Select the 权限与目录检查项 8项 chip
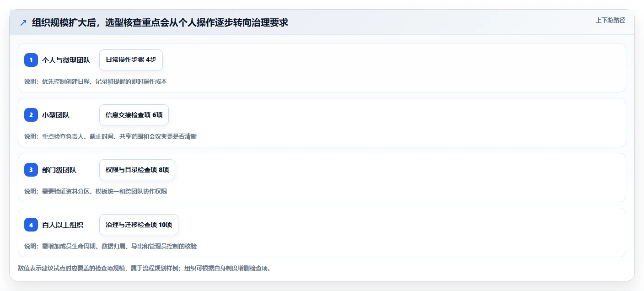Viewport: 644px width, 291px height. 137,170
